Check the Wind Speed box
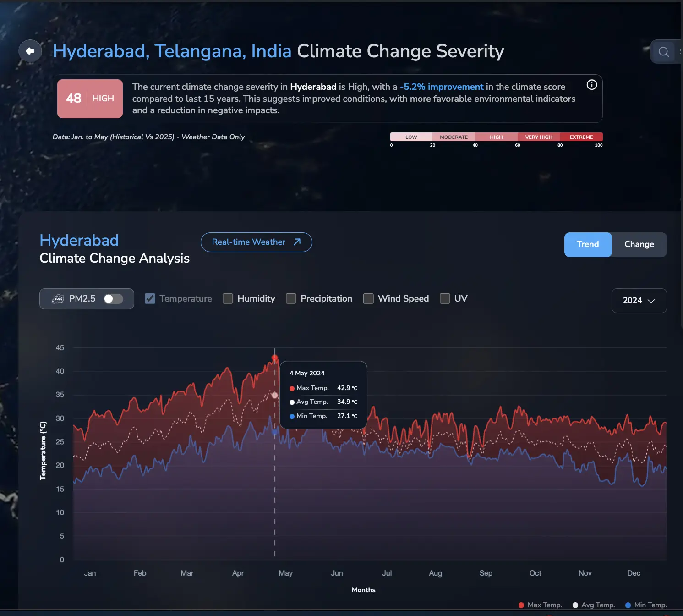 pos(368,299)
